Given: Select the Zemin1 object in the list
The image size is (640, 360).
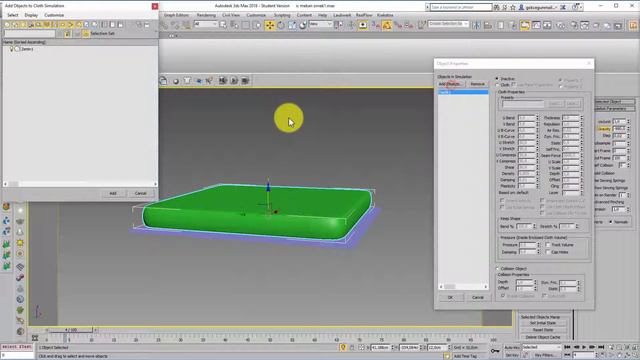Looking at the screenshot, I should coord(27,49).
